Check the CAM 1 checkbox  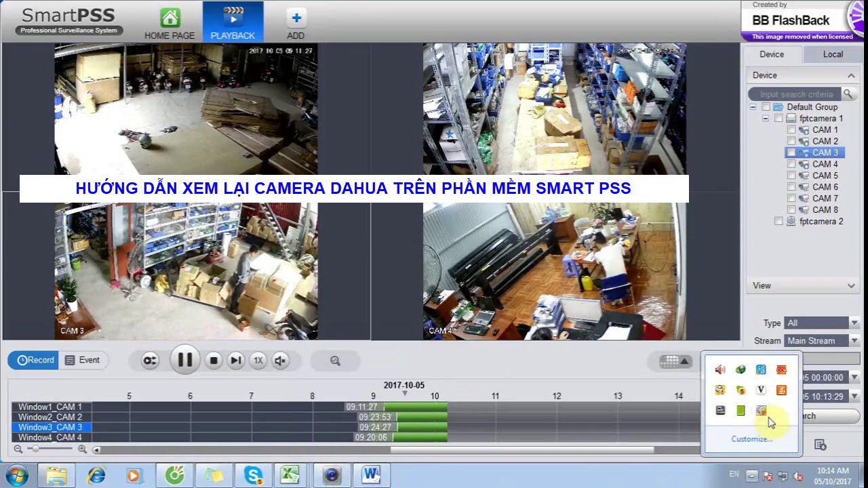[791, 130]
